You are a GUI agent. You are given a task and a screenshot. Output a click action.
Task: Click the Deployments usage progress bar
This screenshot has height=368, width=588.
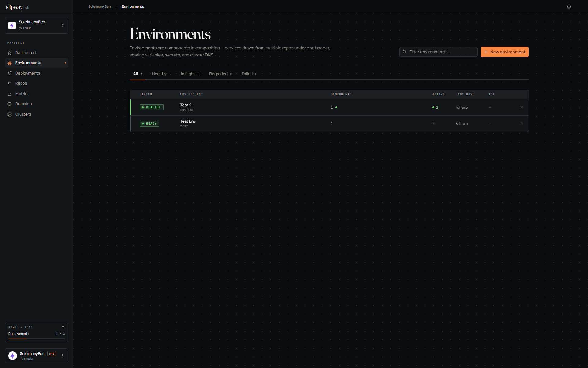tap(36, 339)
